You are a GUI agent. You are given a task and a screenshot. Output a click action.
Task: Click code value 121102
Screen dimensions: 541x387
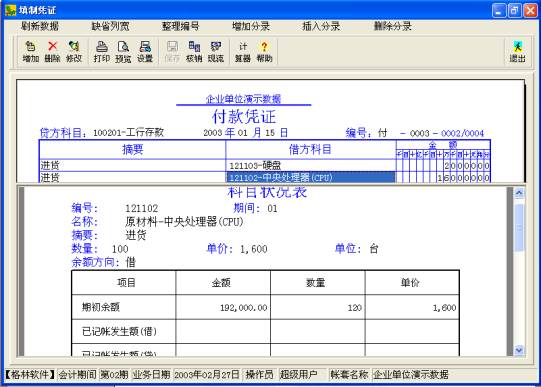(x=141, y=209)
